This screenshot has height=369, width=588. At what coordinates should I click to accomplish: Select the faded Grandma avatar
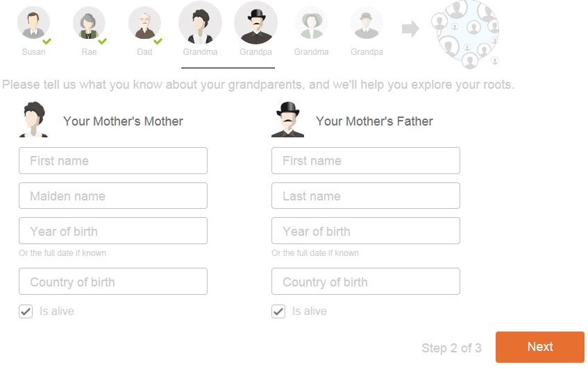tap(311, 24)
